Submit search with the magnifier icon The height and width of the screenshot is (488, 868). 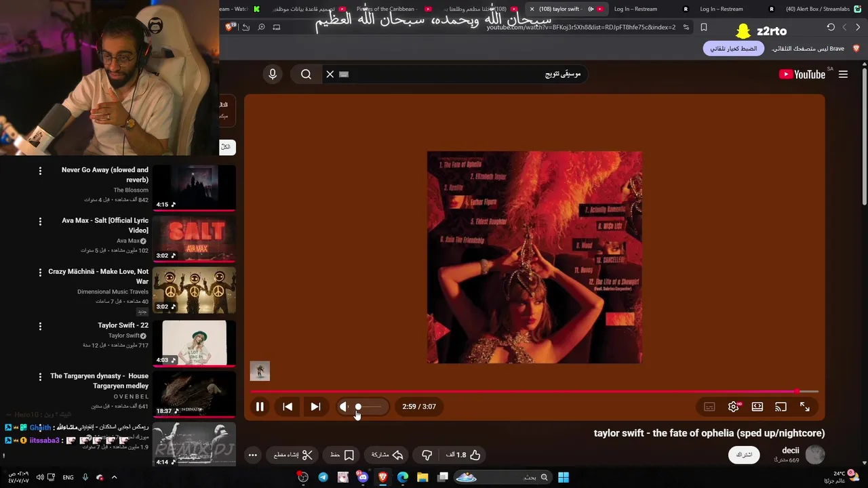click(306, 74)
